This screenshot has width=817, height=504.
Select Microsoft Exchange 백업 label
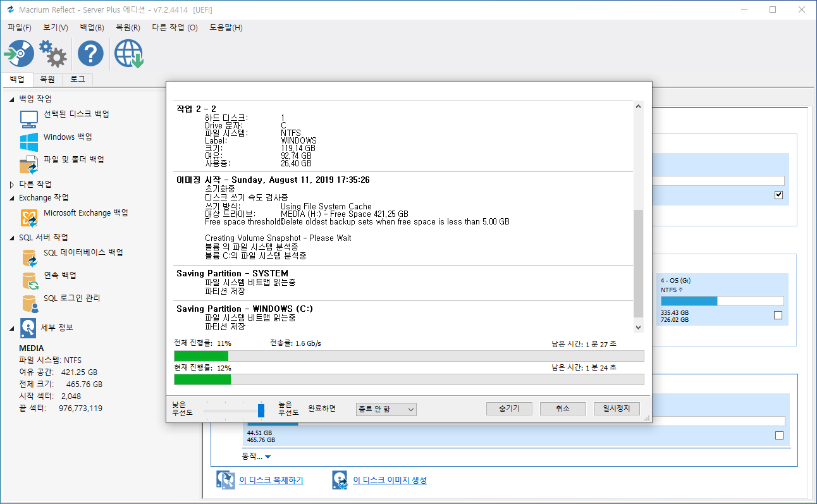click(86, 213)
